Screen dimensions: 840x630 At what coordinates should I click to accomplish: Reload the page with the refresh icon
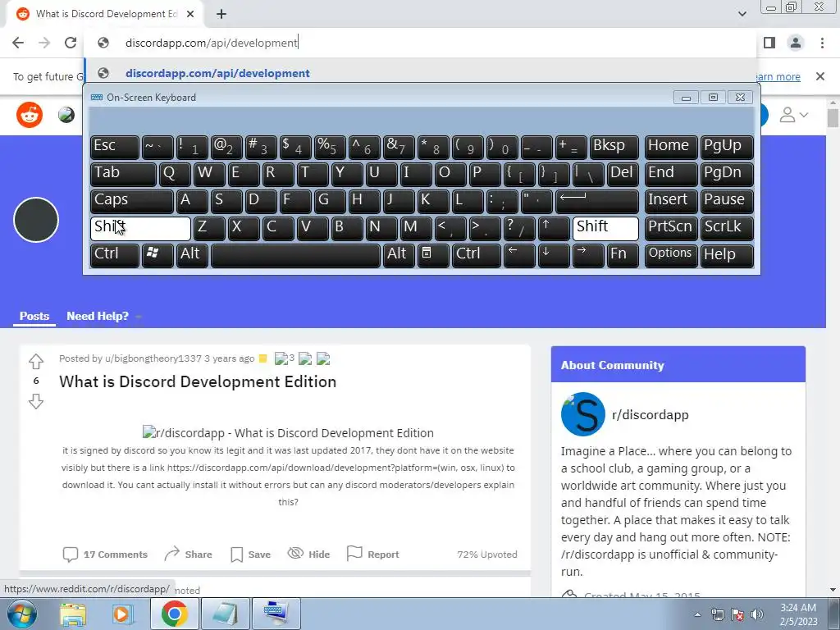pyautogui.click(x=71, y=43)
